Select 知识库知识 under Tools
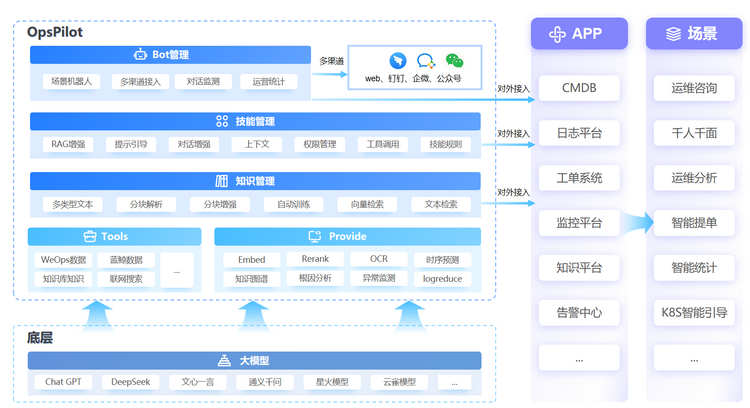 pos(64,279)
